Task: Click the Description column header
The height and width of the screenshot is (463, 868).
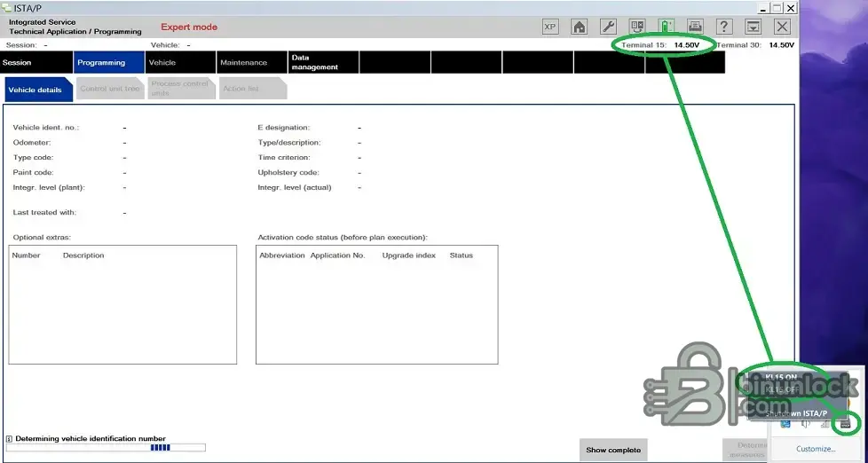Action: coord(83,255)
